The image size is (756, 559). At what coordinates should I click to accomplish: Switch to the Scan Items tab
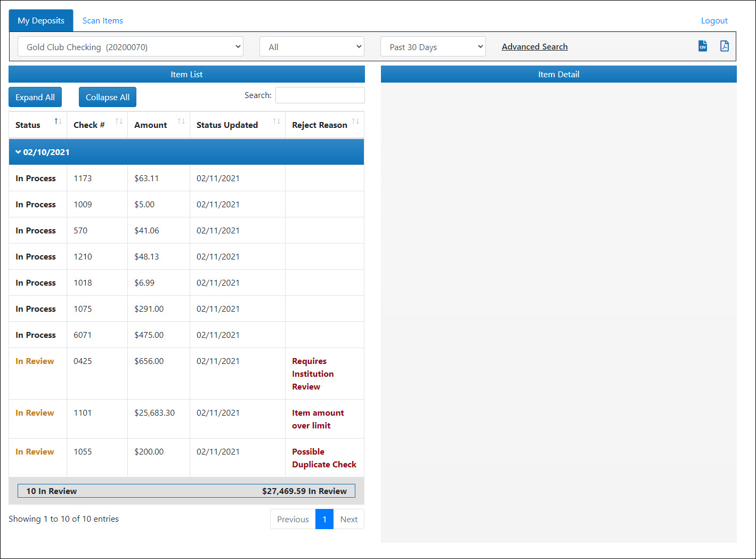[x=102, y=21]
